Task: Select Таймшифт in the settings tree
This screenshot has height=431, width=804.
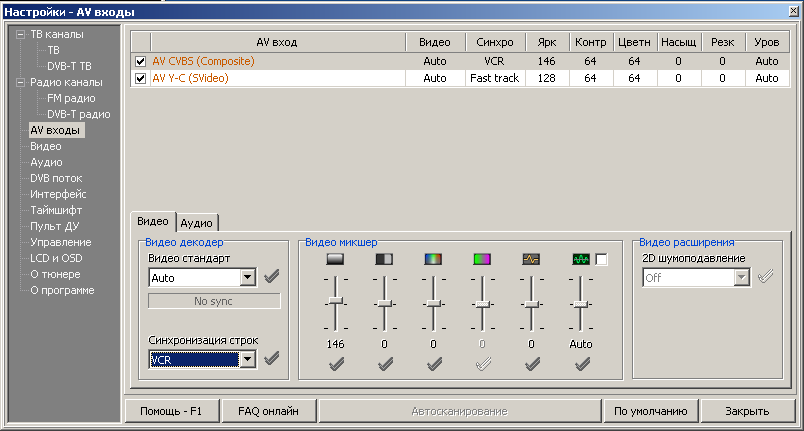Action: click(x=56, y=210)
